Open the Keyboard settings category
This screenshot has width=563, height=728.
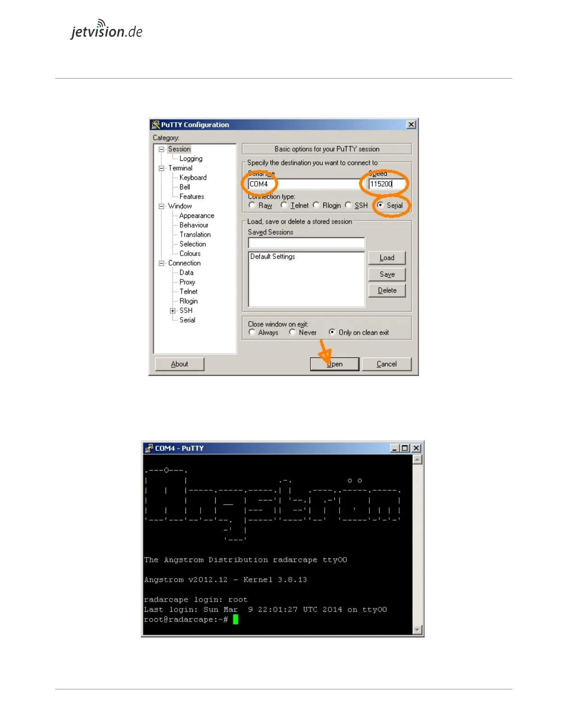click(x=193, y=177)
